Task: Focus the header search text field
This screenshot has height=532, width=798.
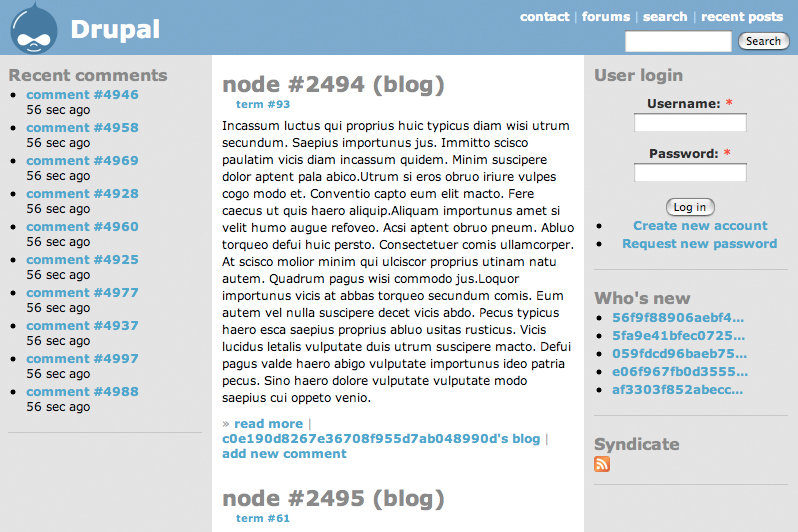Action: (x=678, y=41)
